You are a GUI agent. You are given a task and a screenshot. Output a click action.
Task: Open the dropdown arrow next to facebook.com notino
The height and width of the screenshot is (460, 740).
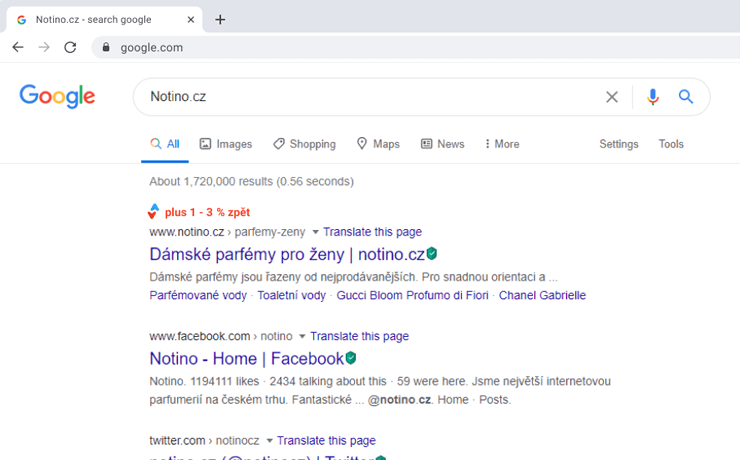[302, 336]
